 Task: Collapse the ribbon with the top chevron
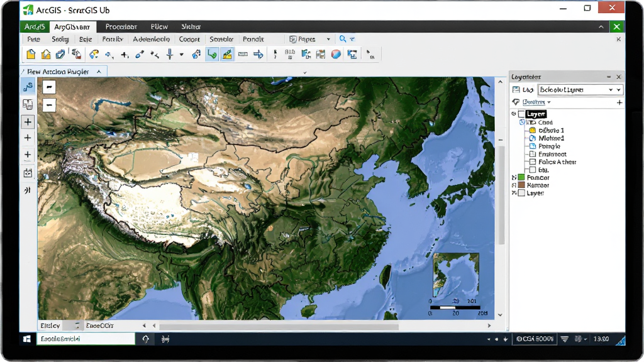coord(601,26)
